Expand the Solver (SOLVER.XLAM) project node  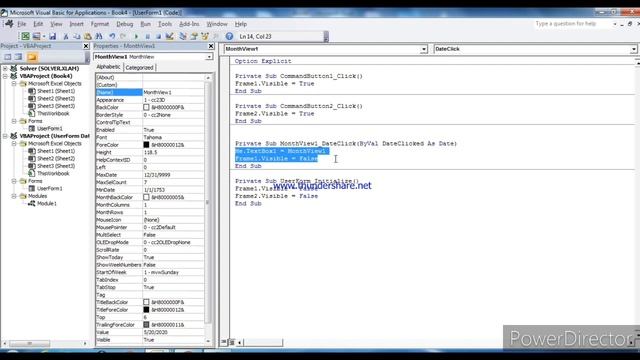(x=5, y=69)
